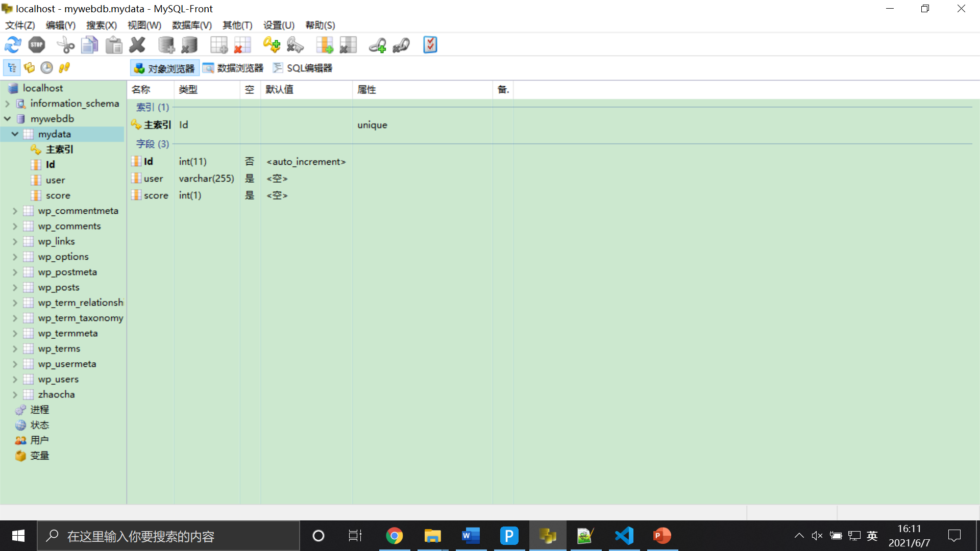Image resolution: width=980 pixels, height=551 pixels.
Task: Click the 名称 column header
Action: 151,90
